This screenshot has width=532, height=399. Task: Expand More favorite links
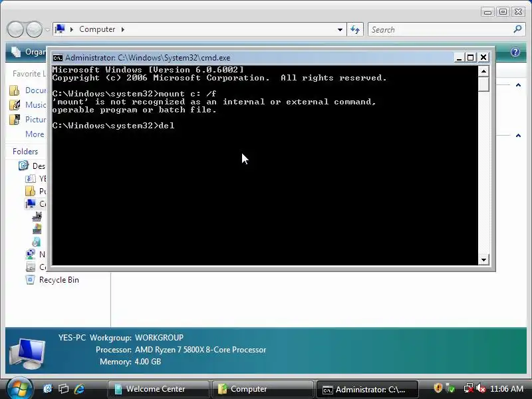[x=35, y=134]
